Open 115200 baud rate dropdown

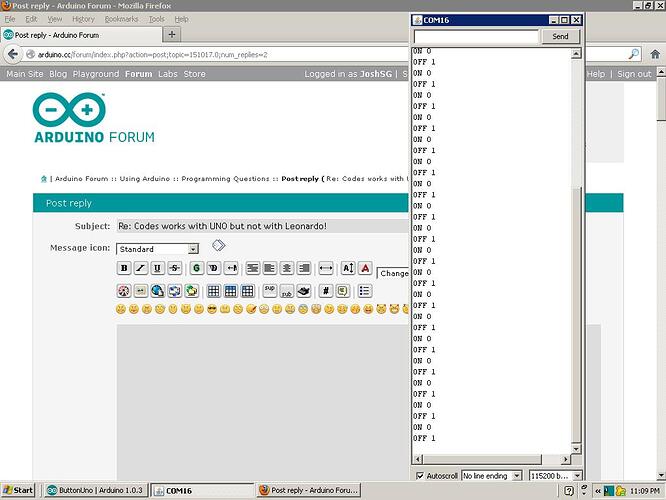(x=555, y=476)
